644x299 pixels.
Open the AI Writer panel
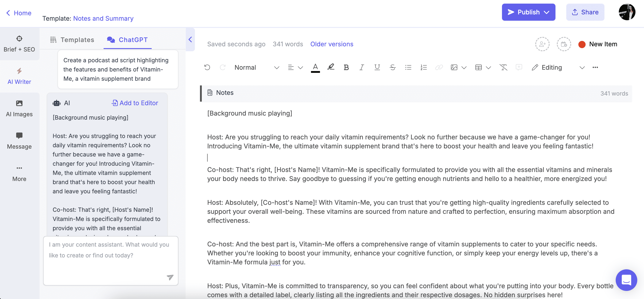coord(19,76)
